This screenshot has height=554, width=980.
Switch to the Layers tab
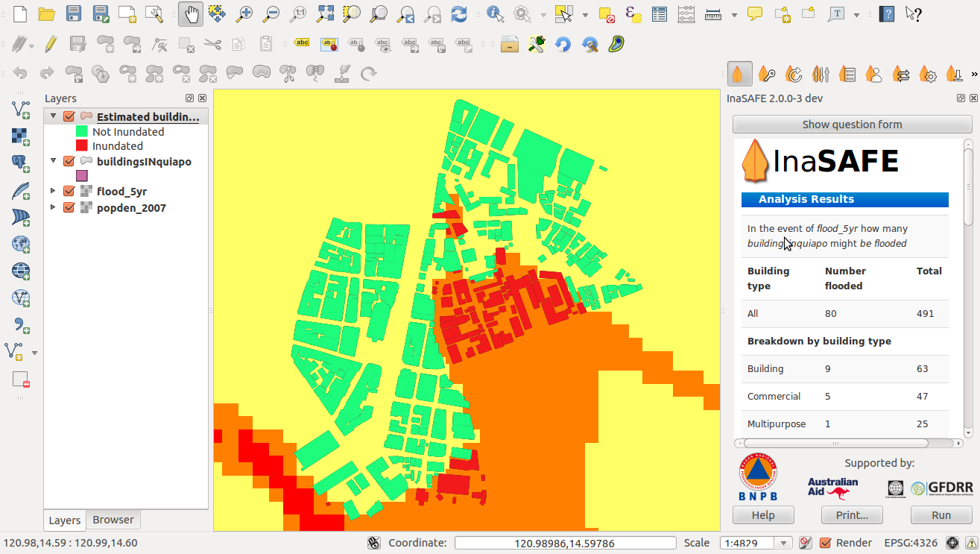coord(65,520)
